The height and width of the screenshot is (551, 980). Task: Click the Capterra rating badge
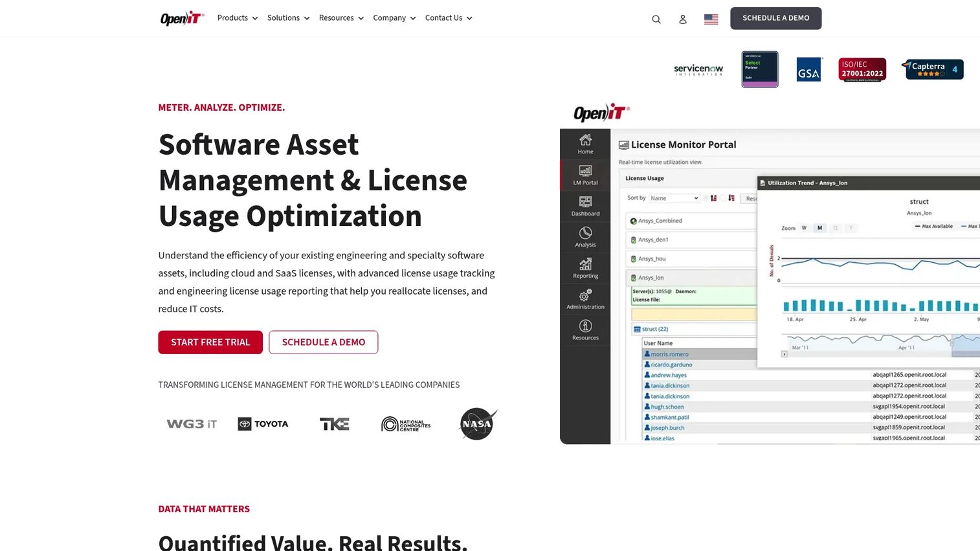coord(933,69)
